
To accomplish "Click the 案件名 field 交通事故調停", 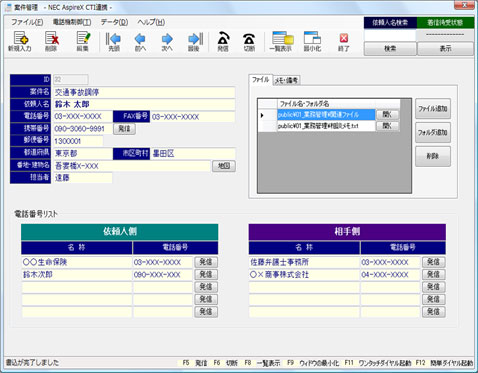I will [144, 92].
